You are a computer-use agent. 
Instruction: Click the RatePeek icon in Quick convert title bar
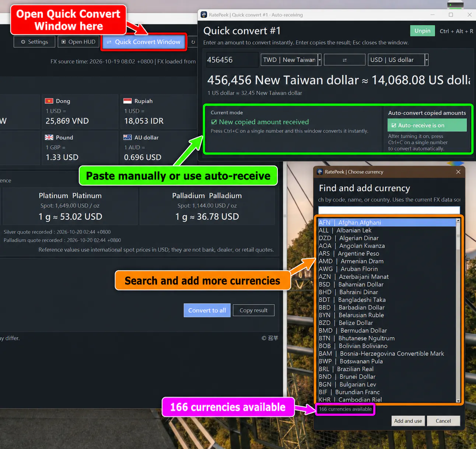click(x=204, y=15)
